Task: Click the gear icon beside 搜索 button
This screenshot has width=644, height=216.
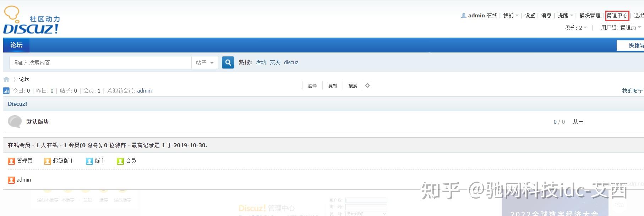Action: pos(367,85)
